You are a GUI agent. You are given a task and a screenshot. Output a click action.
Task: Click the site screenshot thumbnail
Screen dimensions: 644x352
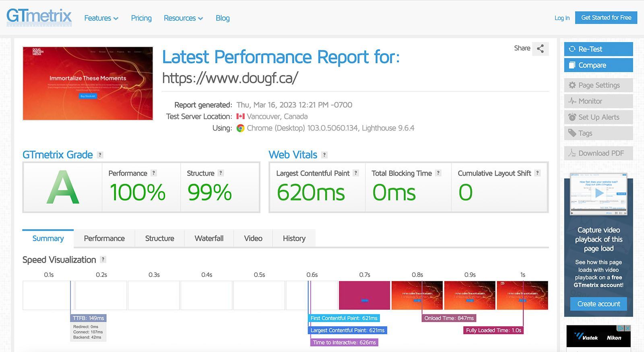[88, 83]
